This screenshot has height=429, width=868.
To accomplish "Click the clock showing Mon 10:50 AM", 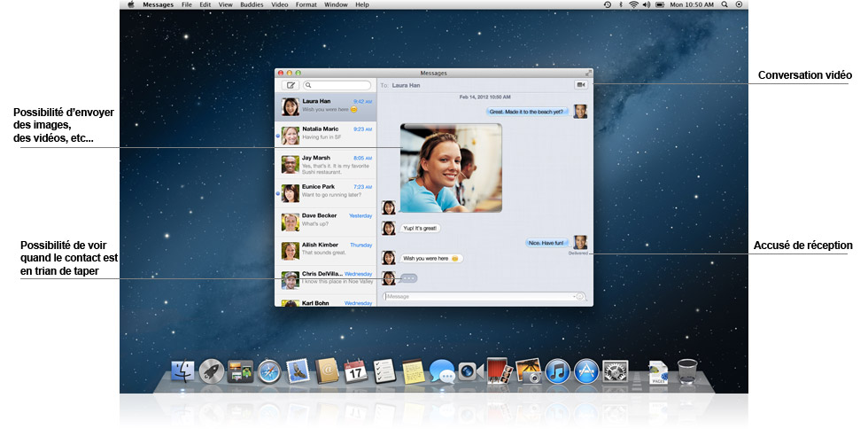I will [x=692, y=4].
